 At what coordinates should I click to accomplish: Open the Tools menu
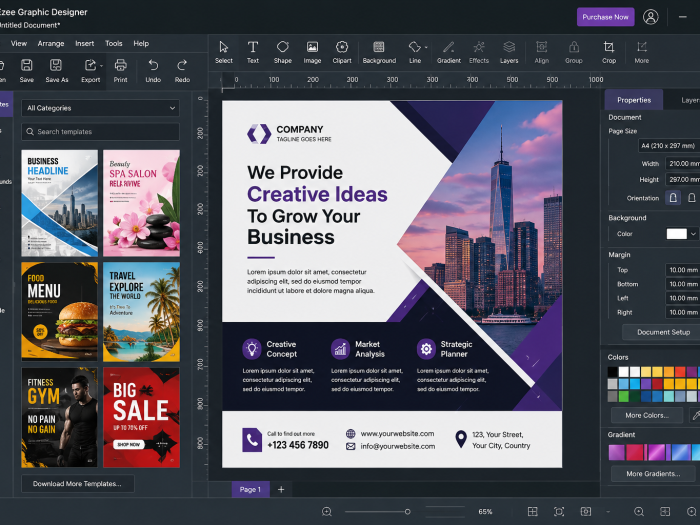(x=113, y=43)
